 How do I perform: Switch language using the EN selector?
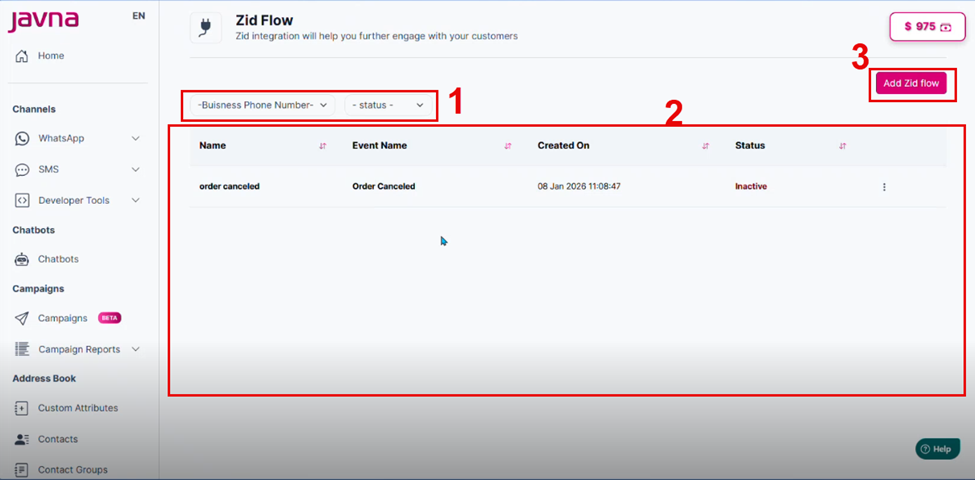tap(139, 16)
